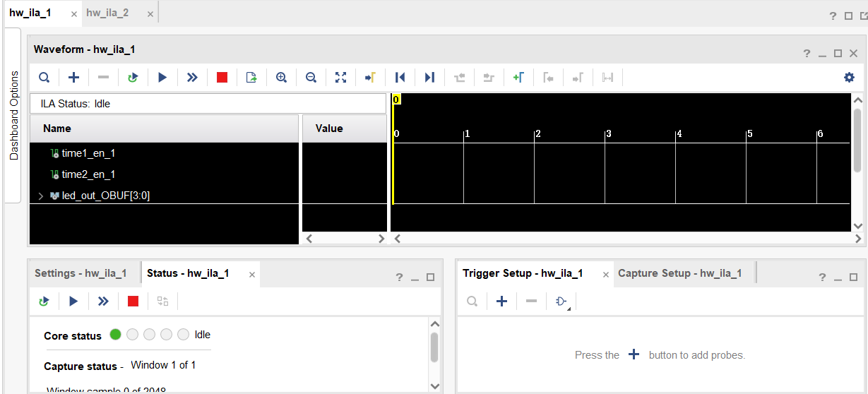Screen dimensions: 868x394
Task: Export ILA data from the Waveform toolbar
Action: (251, 78)
